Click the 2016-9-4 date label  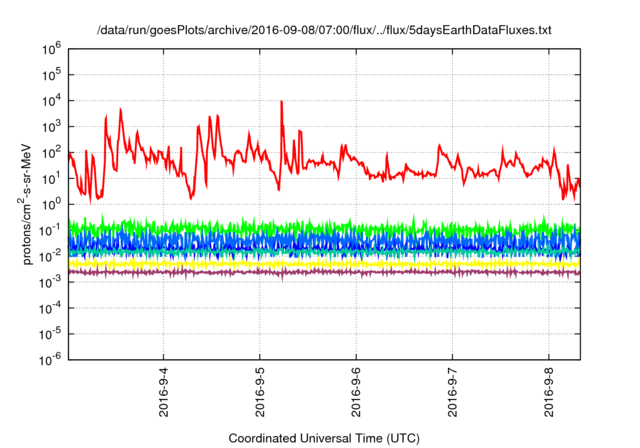pos(163,392)
